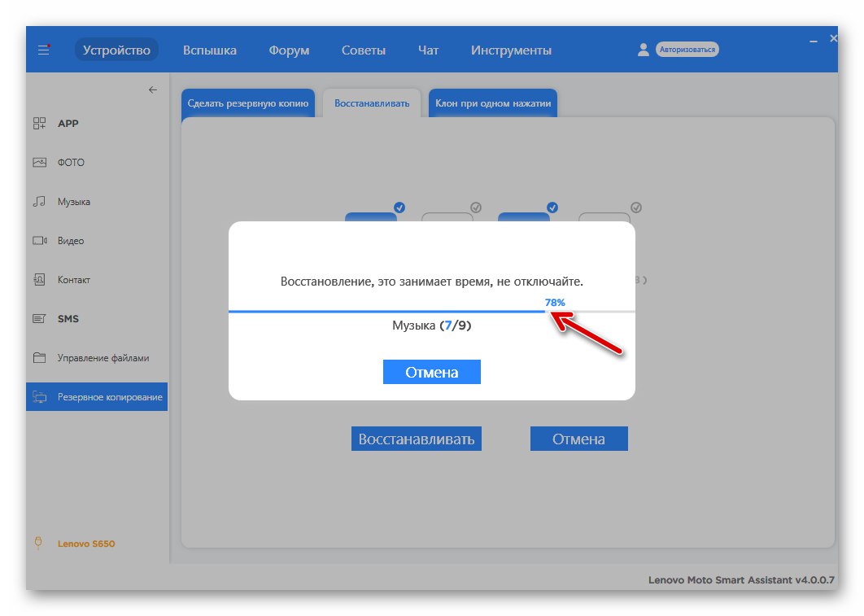Open the Инструменты menu
Viewport: 864px width, 616px height.
tap(511, 50)
